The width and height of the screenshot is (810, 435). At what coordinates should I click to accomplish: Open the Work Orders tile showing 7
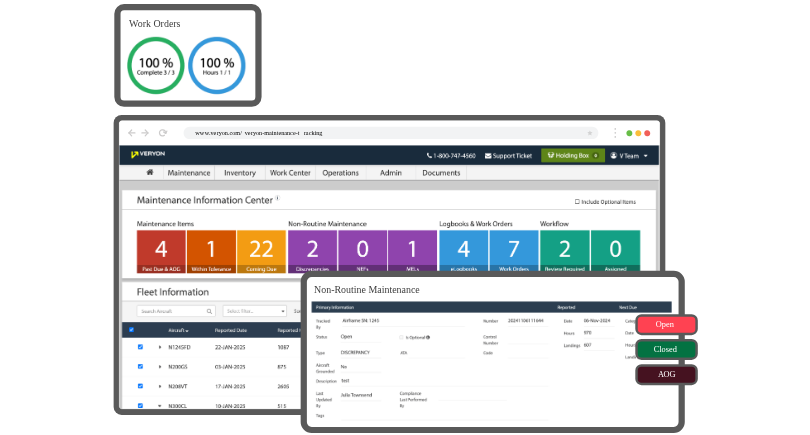pos(513,251)
